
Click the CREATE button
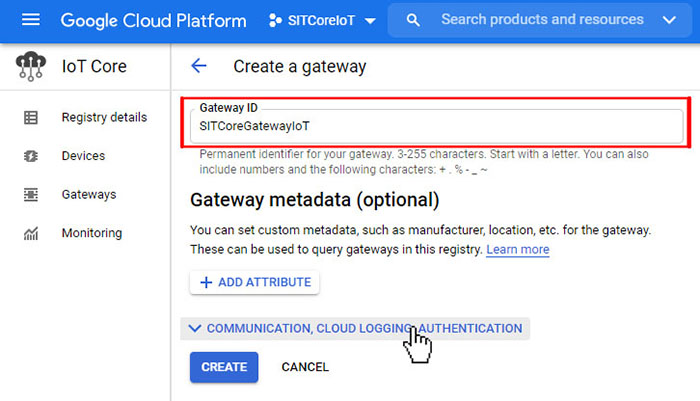(224, 367)
